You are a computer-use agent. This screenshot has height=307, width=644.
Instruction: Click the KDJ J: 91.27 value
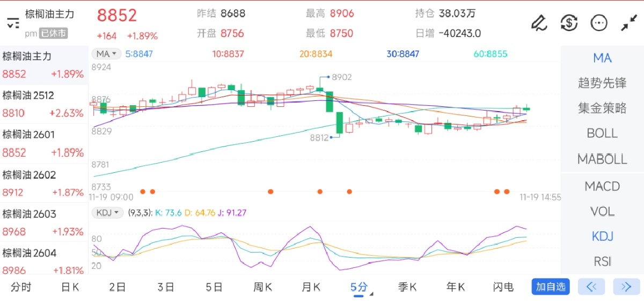point(232,213)
